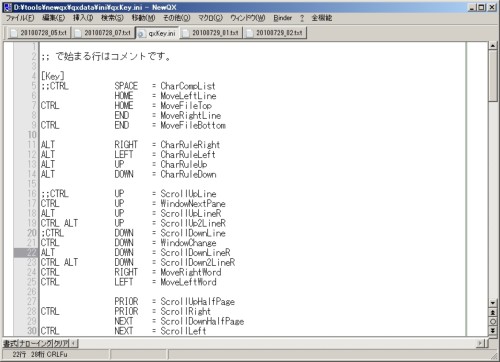Screen dimensions: 500x362
Task: Open the その他(O) menu
Action: 177,18
